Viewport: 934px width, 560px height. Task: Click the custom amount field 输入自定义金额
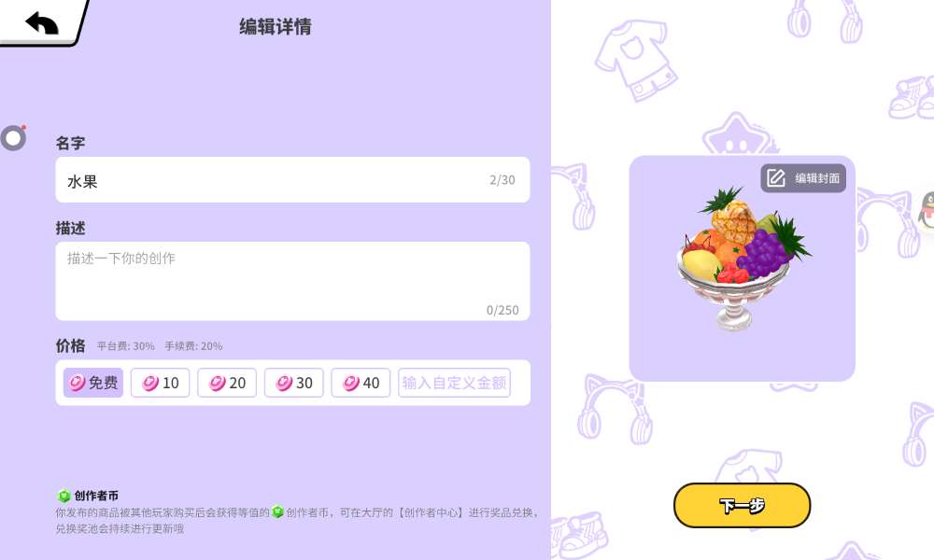(x=455, y=383)
